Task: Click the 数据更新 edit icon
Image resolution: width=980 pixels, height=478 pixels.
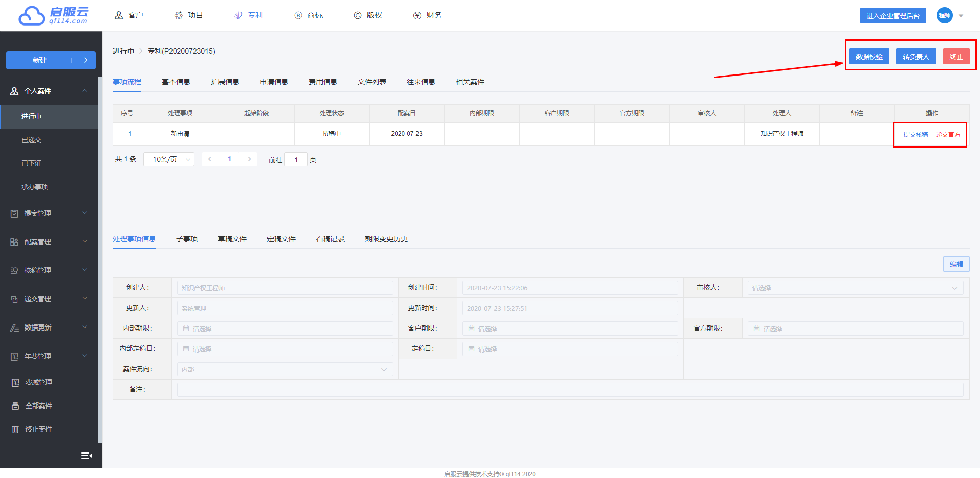Action: 14,328
